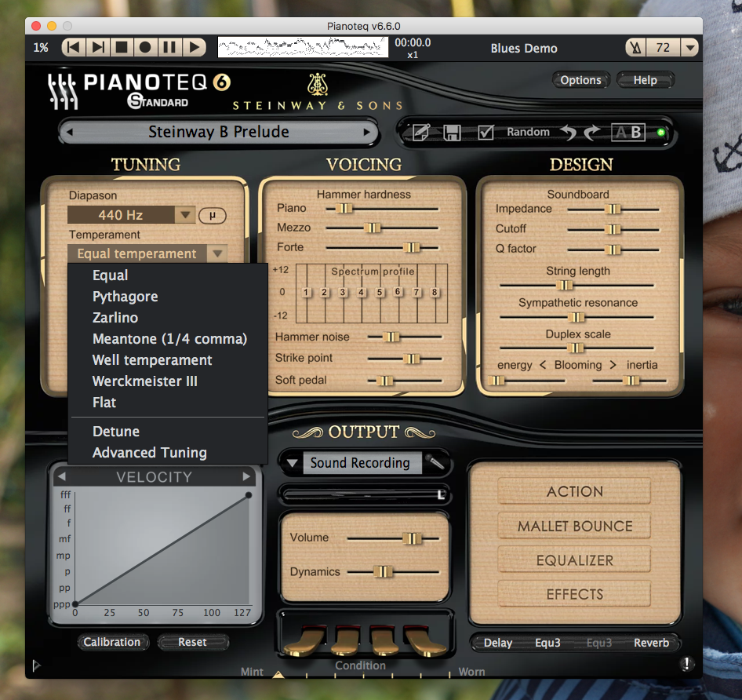This screenshot has height=700, width=742.
Task: Select Meantone (1/4 comma) temperament
Action: click(x=168, y=339)
